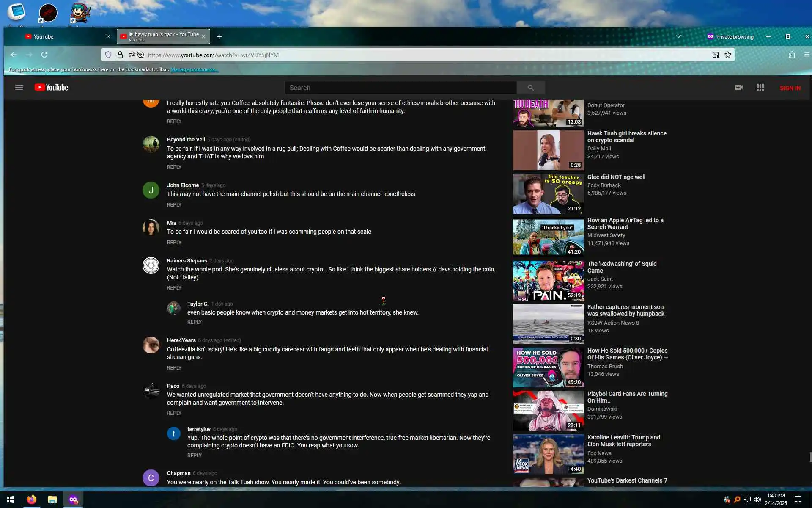
Task: Toggle picture-in-picture icon in address bar
Action: coord(716,55)
